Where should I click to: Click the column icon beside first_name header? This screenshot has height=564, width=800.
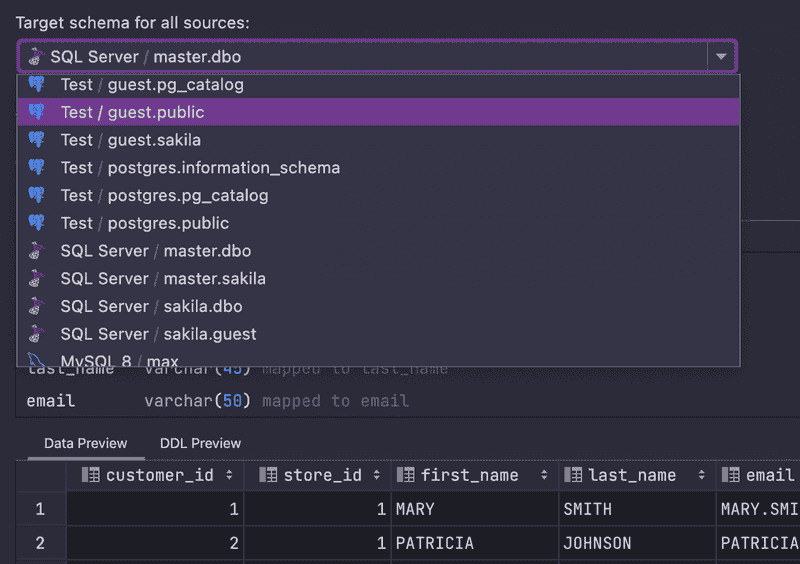[x=406, y=475]
